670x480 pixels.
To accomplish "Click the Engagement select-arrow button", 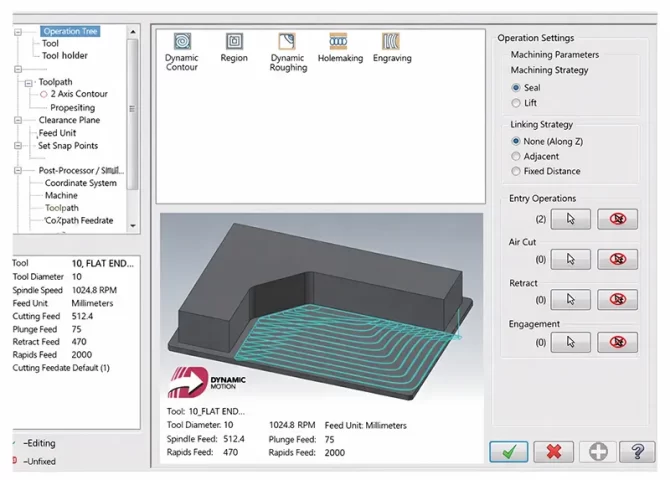I will point(570,342).
